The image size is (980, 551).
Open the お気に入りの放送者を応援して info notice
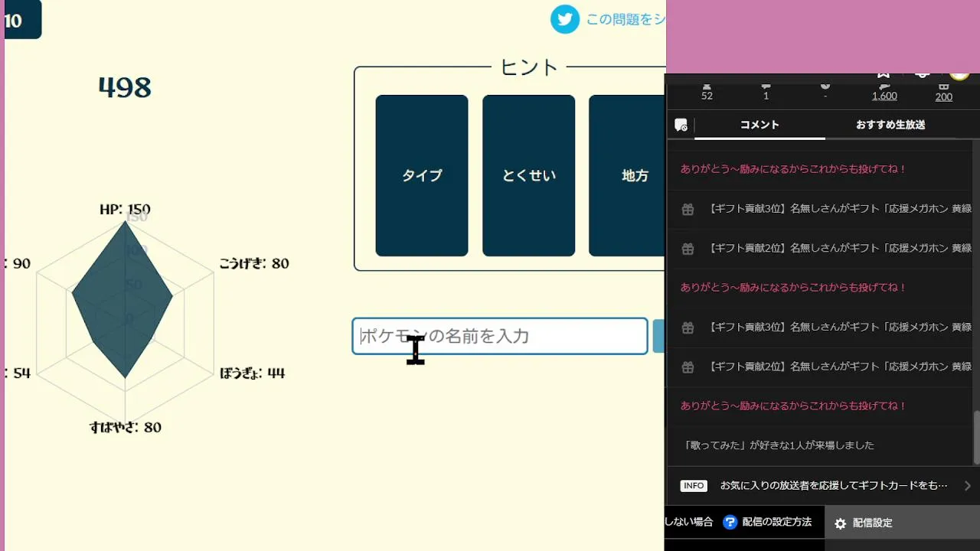click(834, 485)
